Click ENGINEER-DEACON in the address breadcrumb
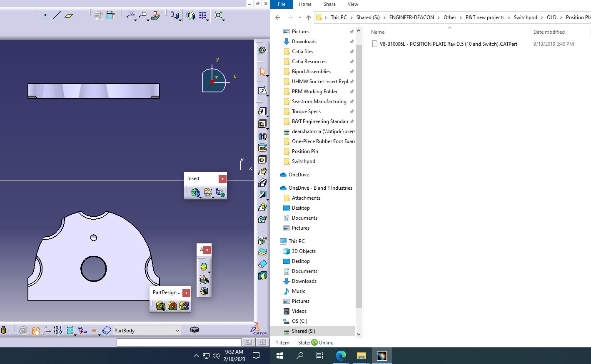The image size is (591, 364). 411,17
